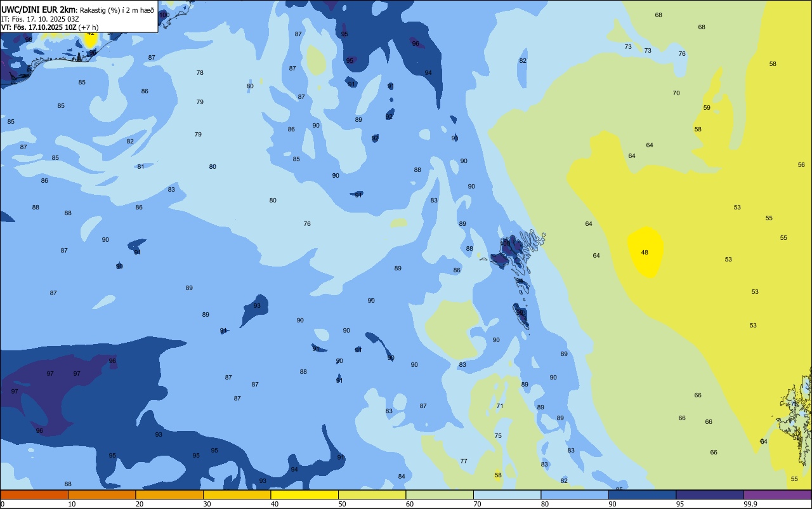Click the legend tick label 50

(342, 504)
